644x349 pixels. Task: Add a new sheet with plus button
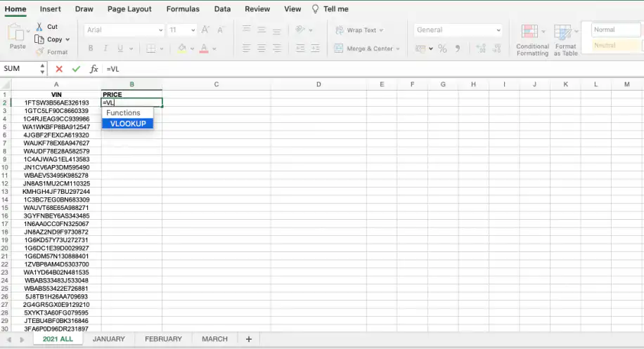[248, 339]
